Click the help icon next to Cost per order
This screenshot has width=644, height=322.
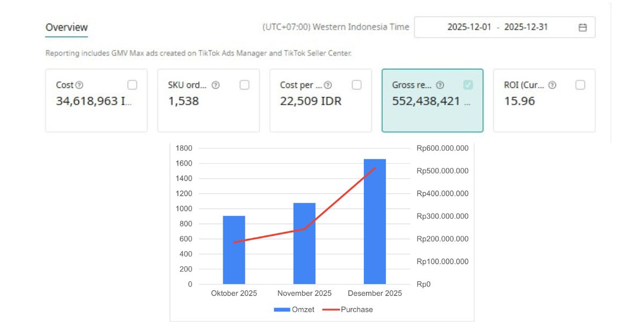(x=327, y=85)
